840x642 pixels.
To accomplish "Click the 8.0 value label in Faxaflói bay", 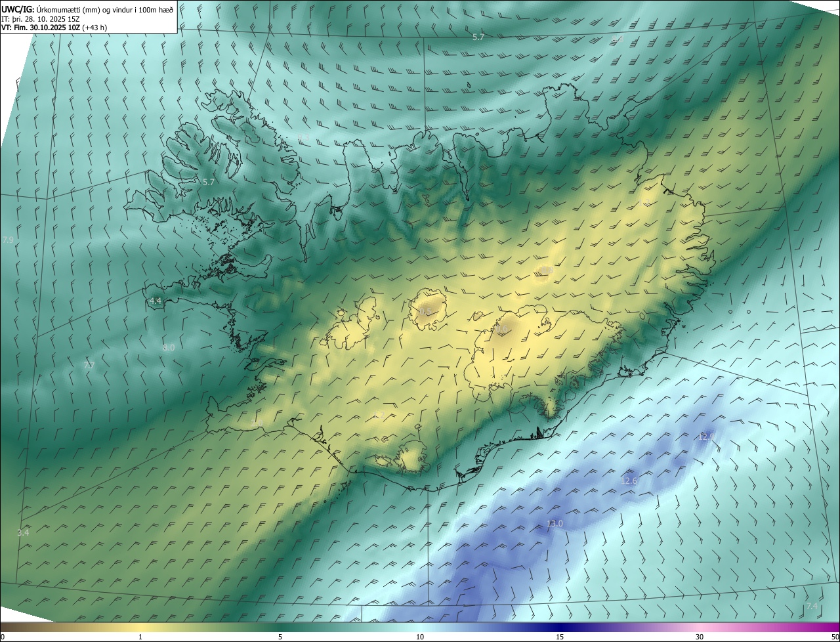I will 169,347.
